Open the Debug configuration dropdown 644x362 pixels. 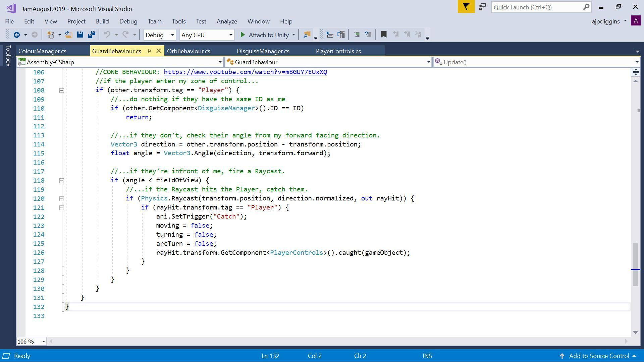click(160, 35)
